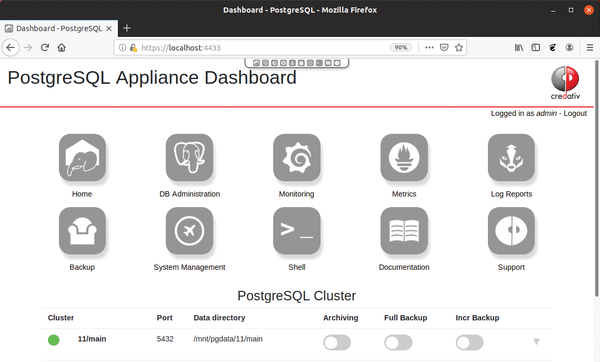Open the Metrics Prometheus icon
The width and height of the screenshot is (600, 362).
pos(404,157)
